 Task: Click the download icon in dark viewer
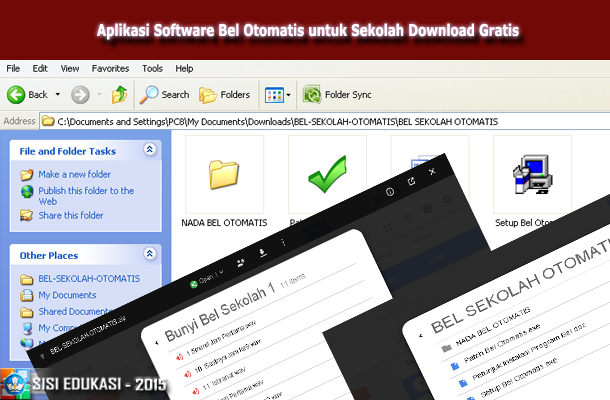click(x=263, y=253)
